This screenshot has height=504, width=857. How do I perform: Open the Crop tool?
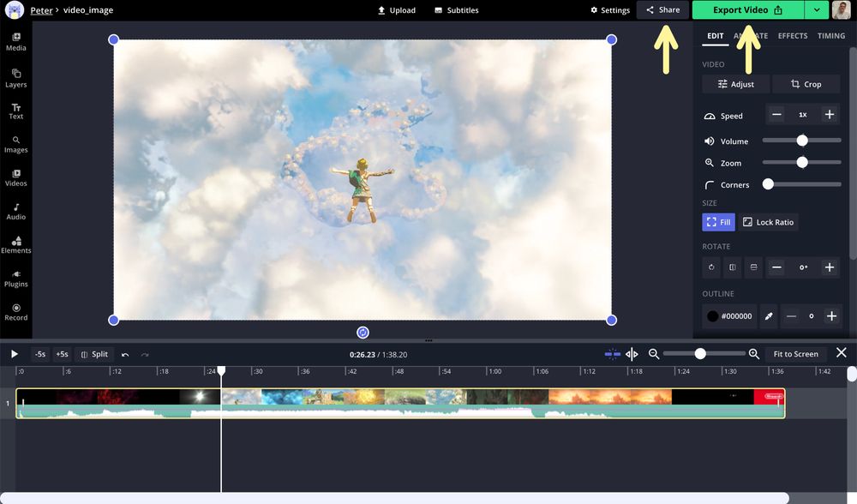coord(806,83)
